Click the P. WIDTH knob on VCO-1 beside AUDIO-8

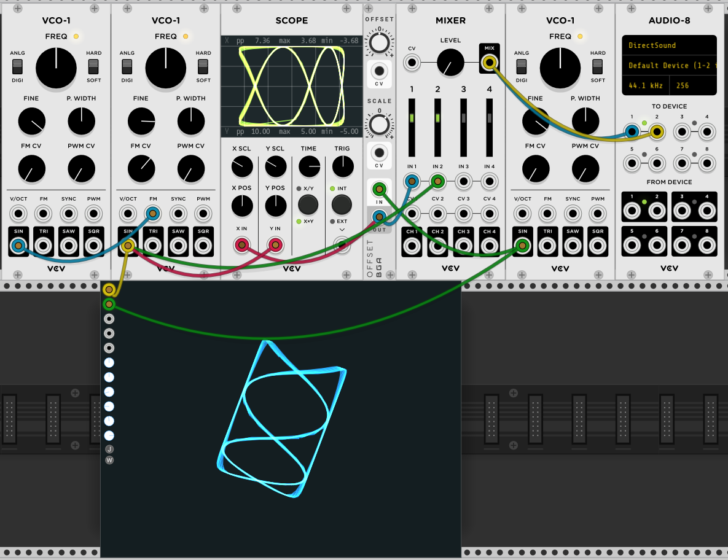click(585, 122)
